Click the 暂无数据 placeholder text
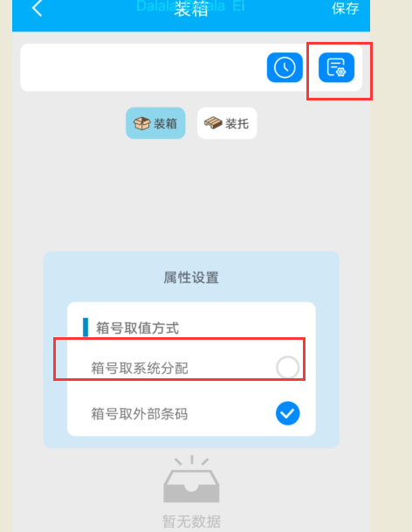The image size is (412, 532). (191, 522)
